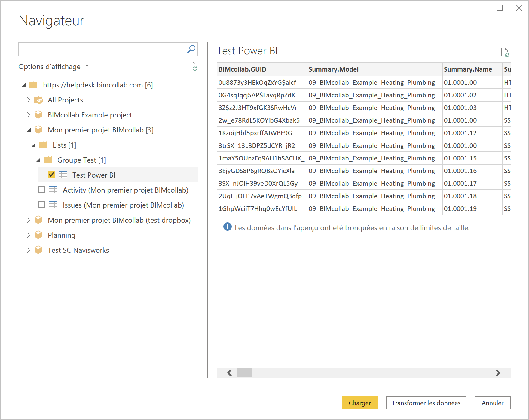Open the Options d'affichage dropdown
This screenshot has height=420, width=529.
click(x=54, y=67)
